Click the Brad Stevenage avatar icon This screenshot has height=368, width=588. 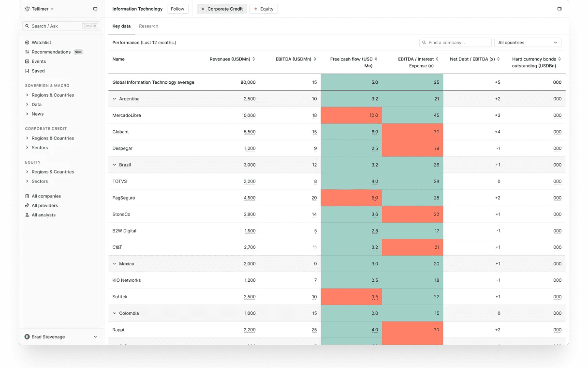[x=27, y=337]
